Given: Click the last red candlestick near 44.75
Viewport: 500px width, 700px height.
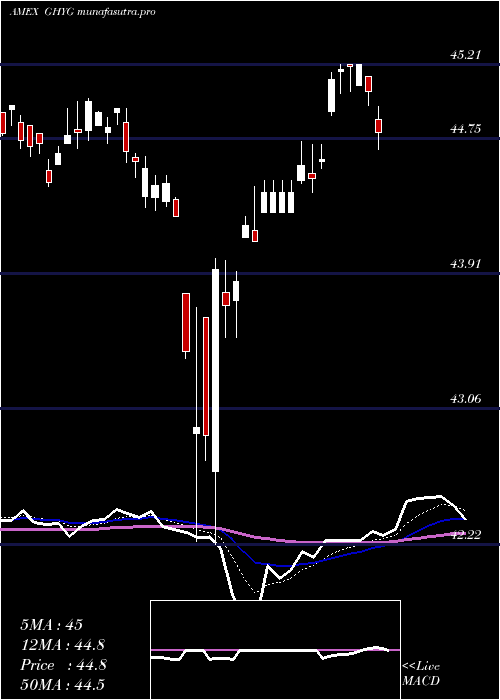Looking at the screenshot, I should (379, 126).
